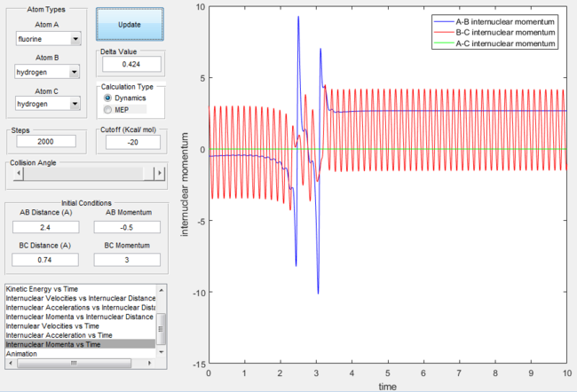The image size is (577, 392).
Task: Open the Atom C hydrogen dropdown arrow
Action: (x=75, y=104)
